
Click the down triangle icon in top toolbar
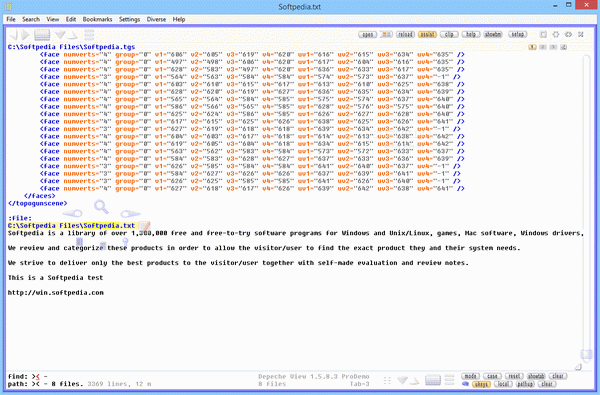click(x=60, y=36)
